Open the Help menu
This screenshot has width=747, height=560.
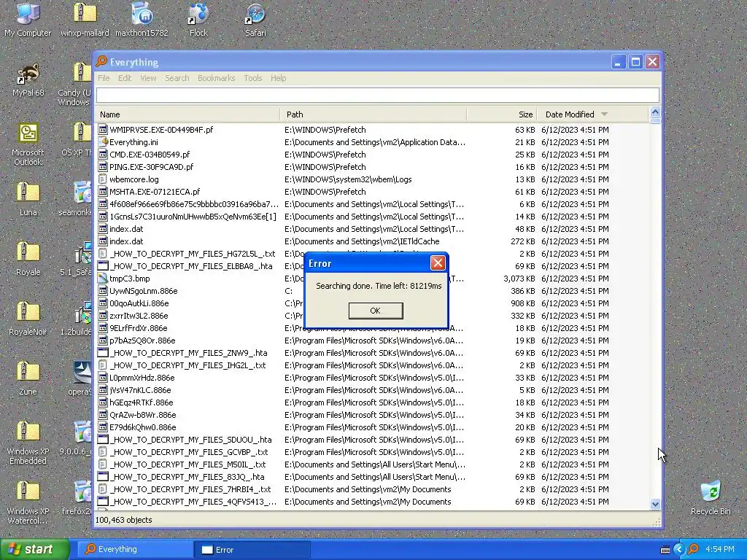[278, 78]
